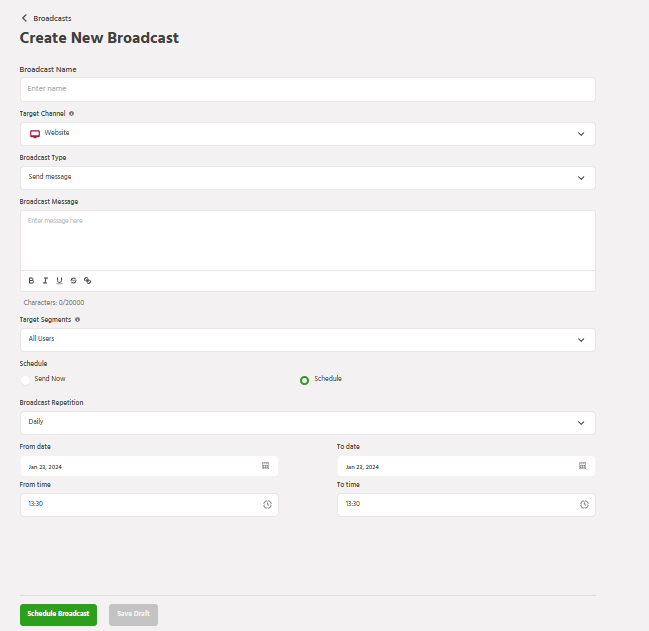Toggle italic formatting in message editor
Screen dimensions: 649x631
[45, 281]
